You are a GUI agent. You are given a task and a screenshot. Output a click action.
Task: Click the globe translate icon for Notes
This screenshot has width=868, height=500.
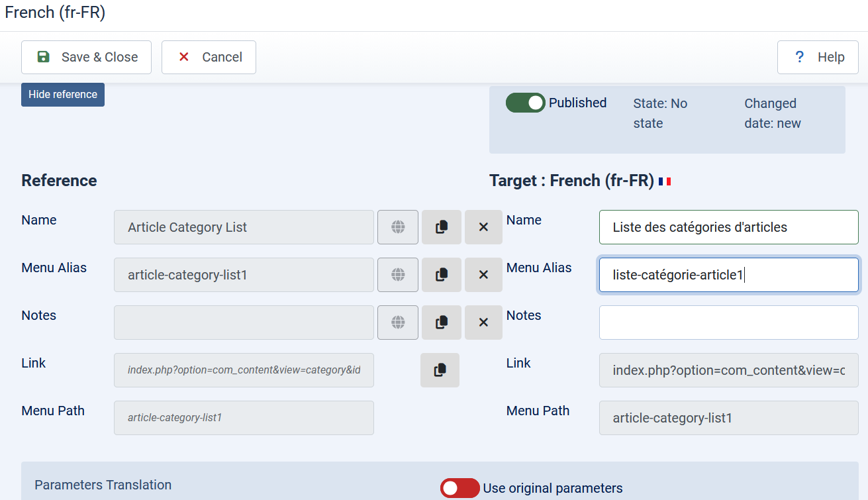397,323
